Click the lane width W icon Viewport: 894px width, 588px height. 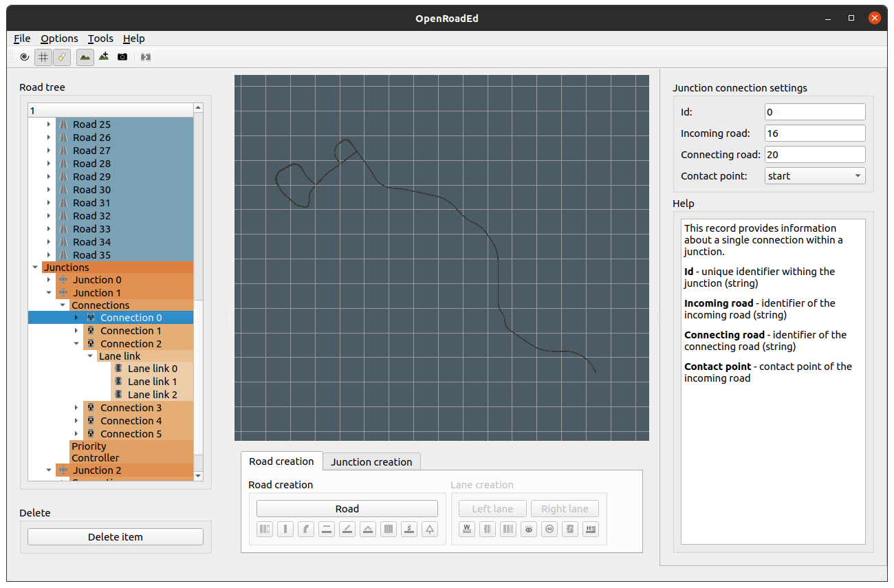click(x=467, y=529)
